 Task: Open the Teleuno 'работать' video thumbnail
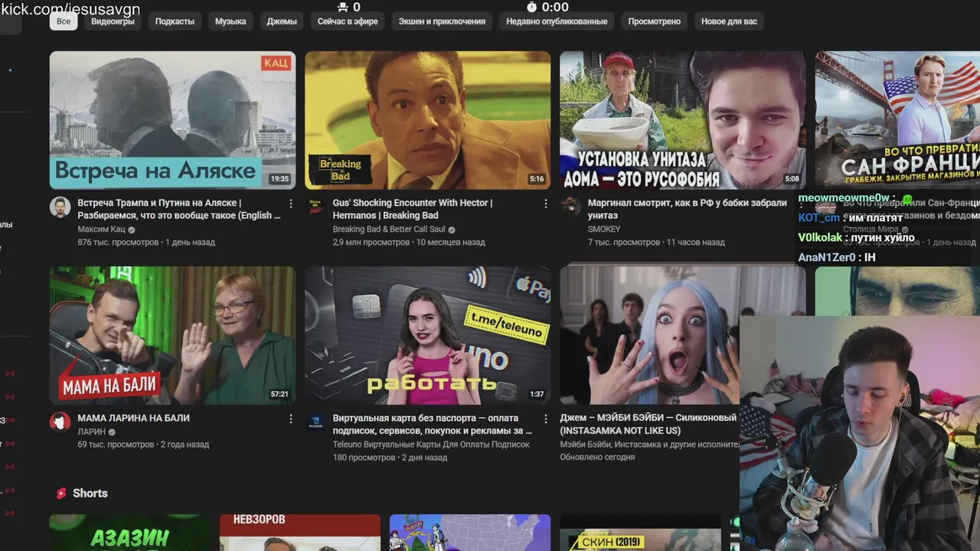[x=427, y=335]
